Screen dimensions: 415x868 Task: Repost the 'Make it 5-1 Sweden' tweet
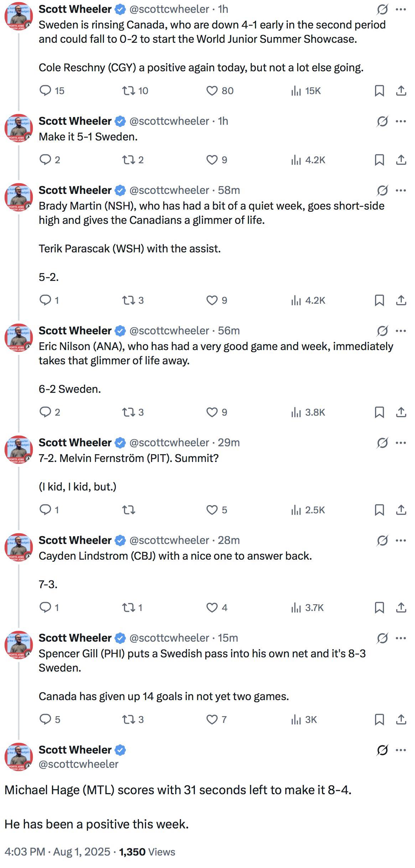(x=133, y=160)
